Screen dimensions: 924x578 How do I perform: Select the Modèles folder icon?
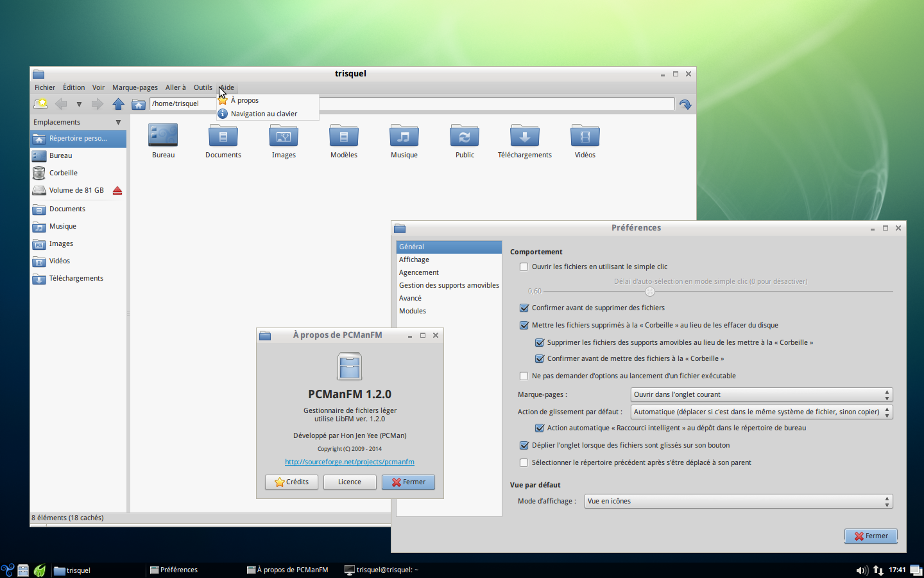pos(344,136)
